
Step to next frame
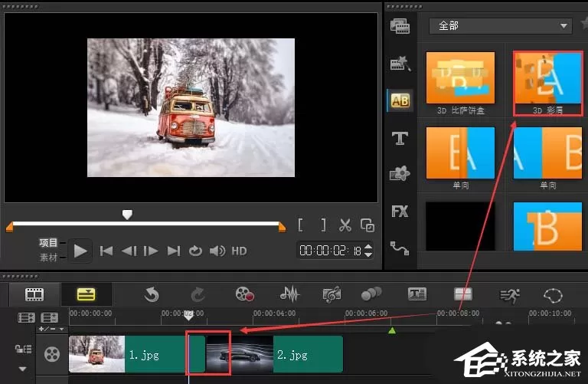click(151, 251)
